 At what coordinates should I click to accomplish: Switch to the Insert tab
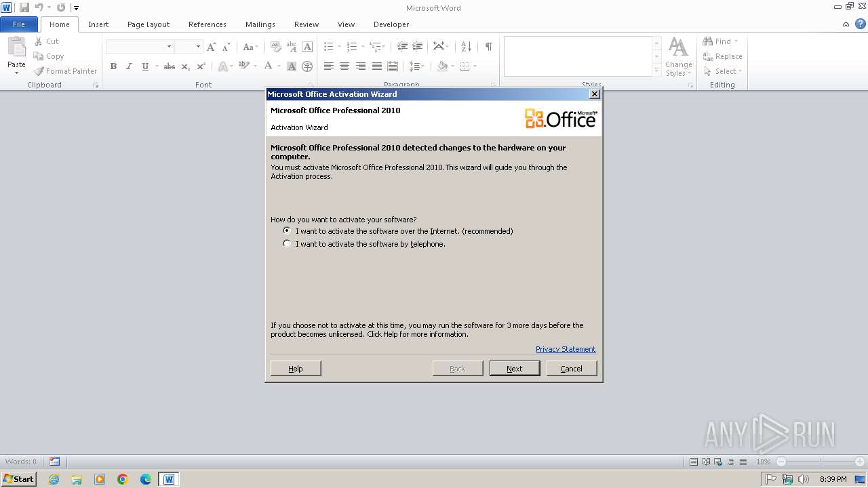click(x=98, y=24)
